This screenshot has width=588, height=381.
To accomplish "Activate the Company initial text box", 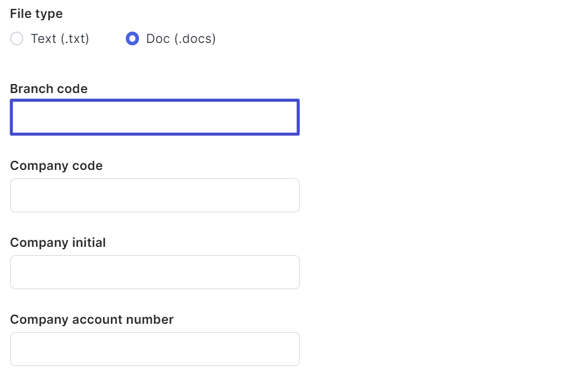I will [x=154, y=272].
